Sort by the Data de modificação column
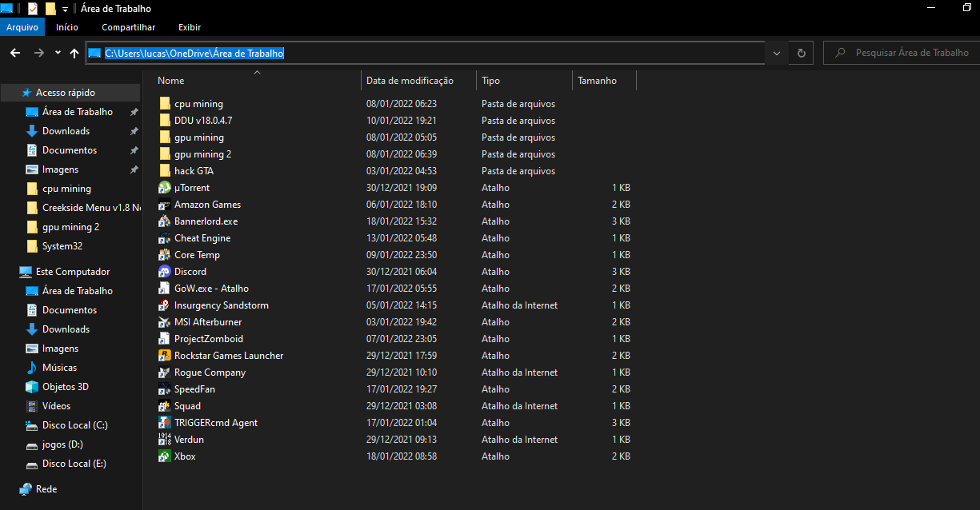980x510 pixels. (419, 81)
